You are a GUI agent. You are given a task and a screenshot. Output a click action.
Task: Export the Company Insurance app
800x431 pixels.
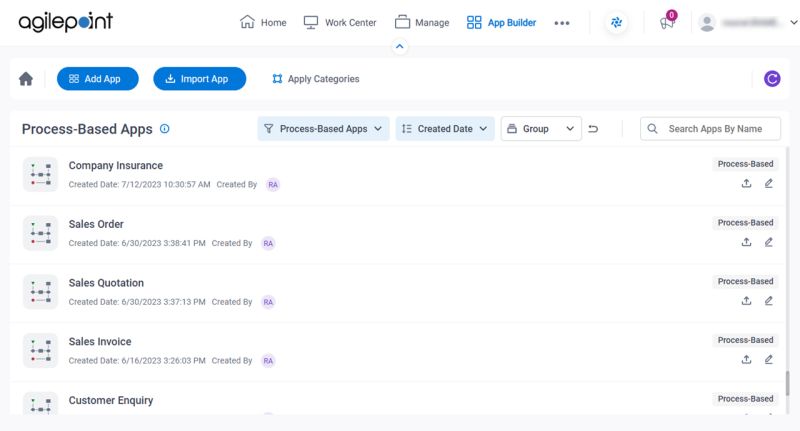(x=746, y=184)
